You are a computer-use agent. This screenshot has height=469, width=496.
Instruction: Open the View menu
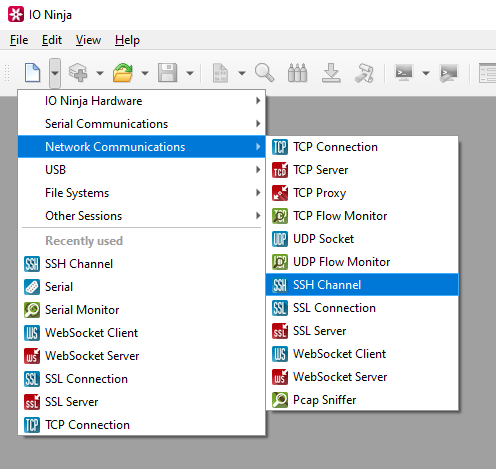point(88,40)
